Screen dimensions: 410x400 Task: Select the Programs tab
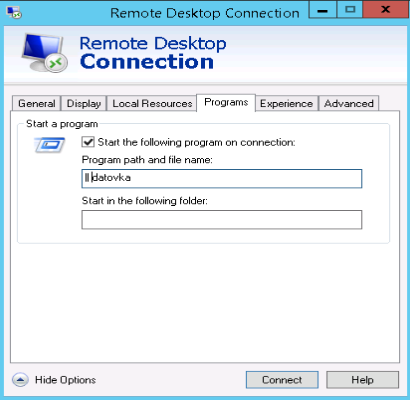coord(226,102)
